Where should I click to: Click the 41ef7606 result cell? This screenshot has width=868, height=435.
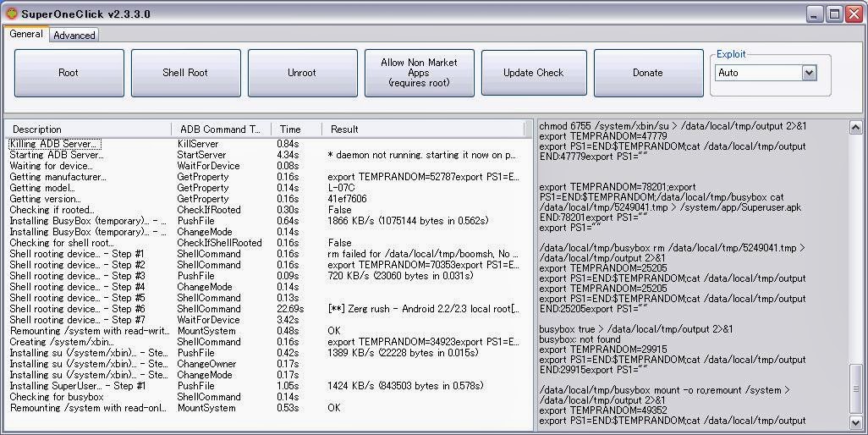point(347,199)
